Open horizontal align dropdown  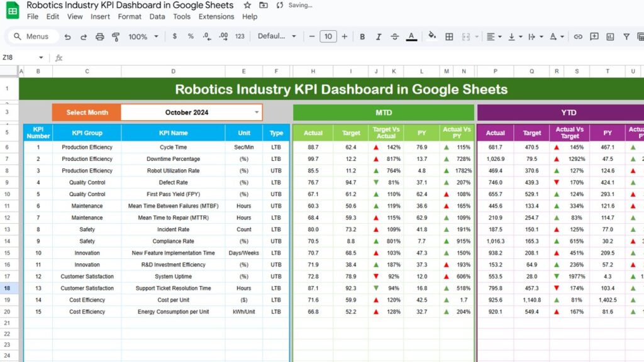(494, 36)
